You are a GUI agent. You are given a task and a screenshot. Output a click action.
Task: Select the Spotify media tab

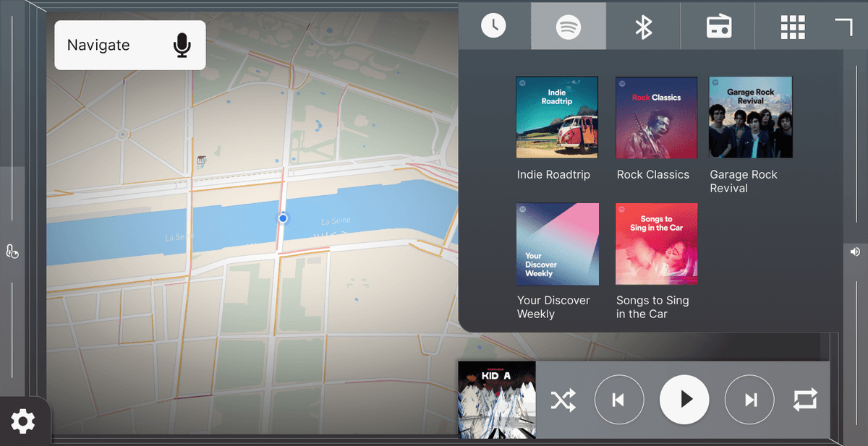click(569, 26)
